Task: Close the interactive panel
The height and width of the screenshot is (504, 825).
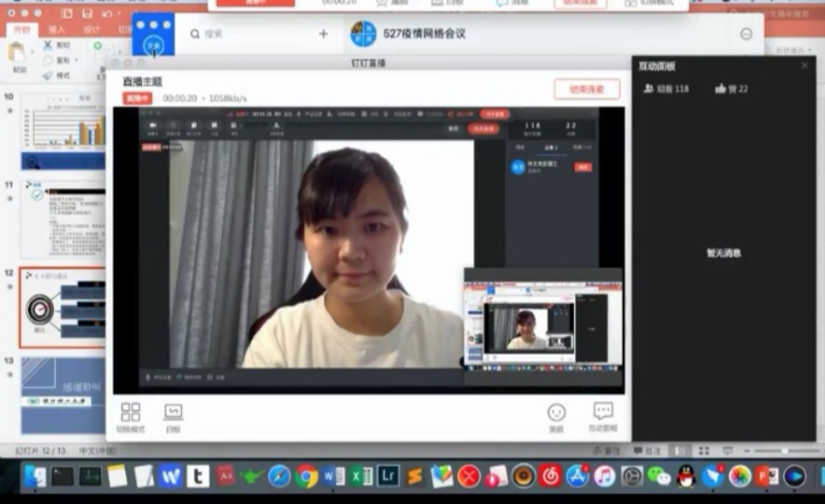Action: coord(804,66)
